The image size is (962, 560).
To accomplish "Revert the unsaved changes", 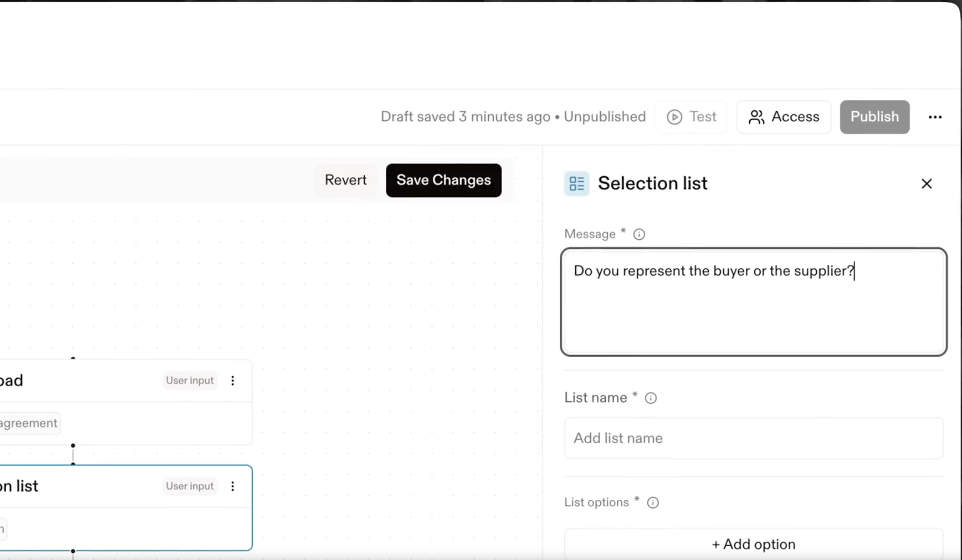I will point(346,180).
